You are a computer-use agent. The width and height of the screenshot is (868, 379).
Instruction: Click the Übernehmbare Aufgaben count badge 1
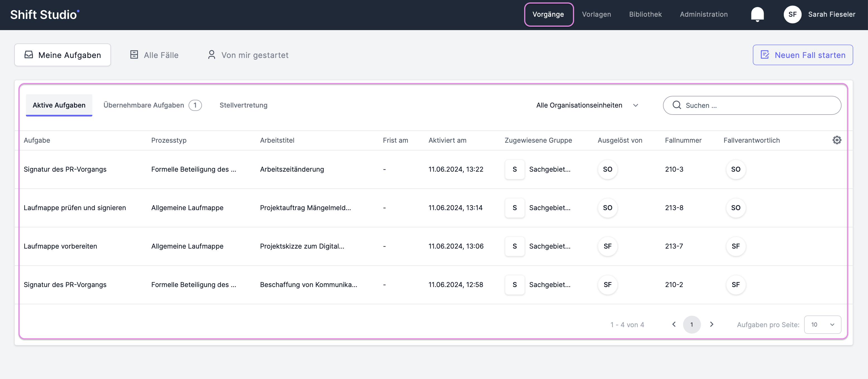point(195,105)
